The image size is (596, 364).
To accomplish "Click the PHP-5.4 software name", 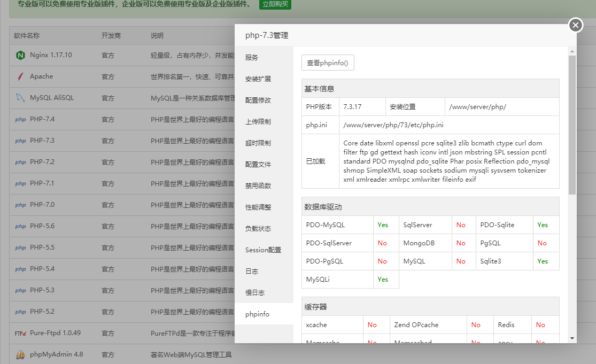I will pos(42,269).
